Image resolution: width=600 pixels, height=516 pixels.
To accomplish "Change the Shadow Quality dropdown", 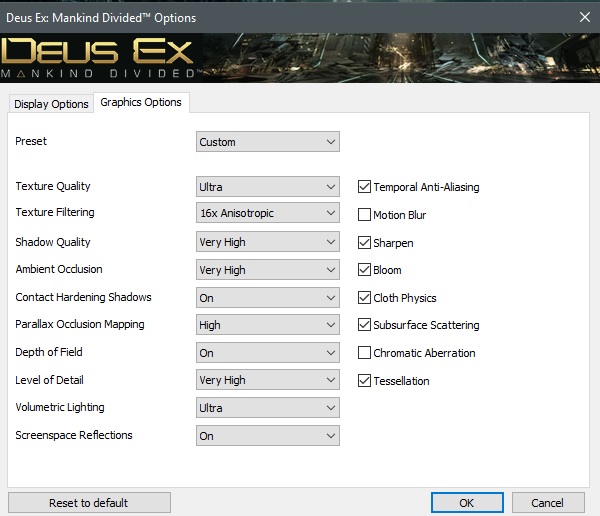I will 268,242.
